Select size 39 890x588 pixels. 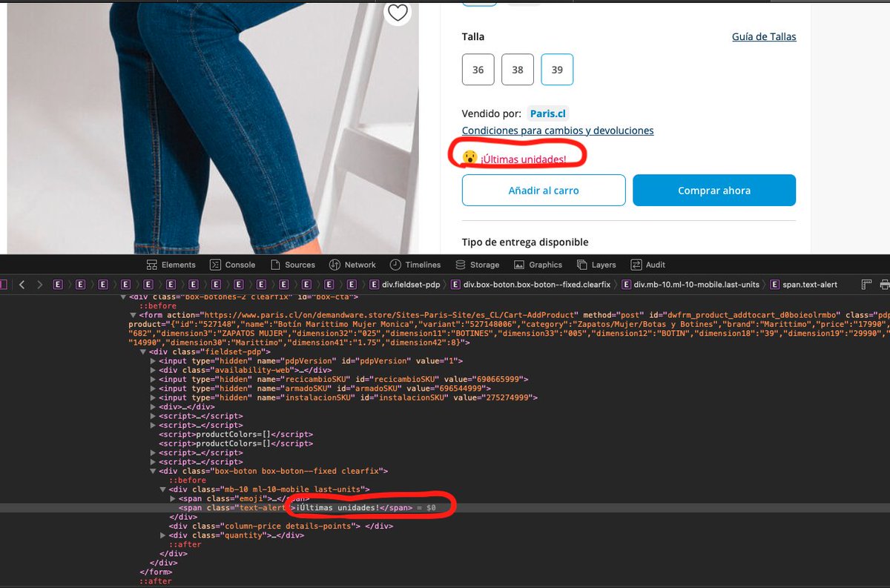[x=557, y=70]
